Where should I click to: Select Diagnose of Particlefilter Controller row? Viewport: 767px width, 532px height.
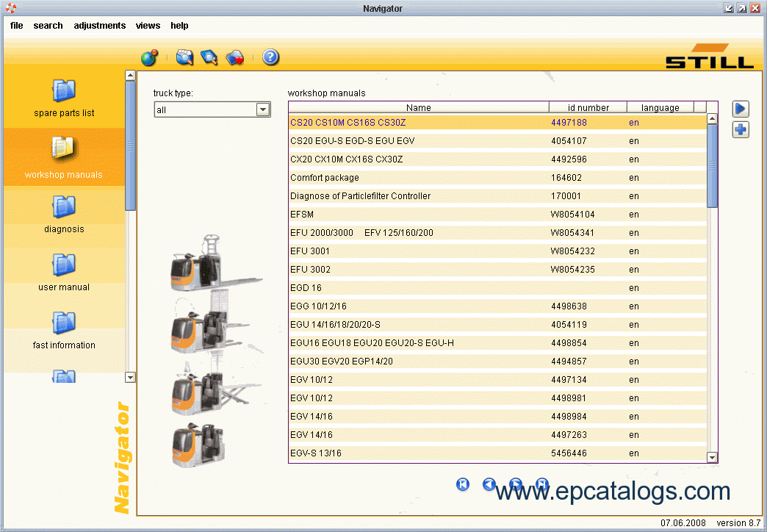pos(498,195)
